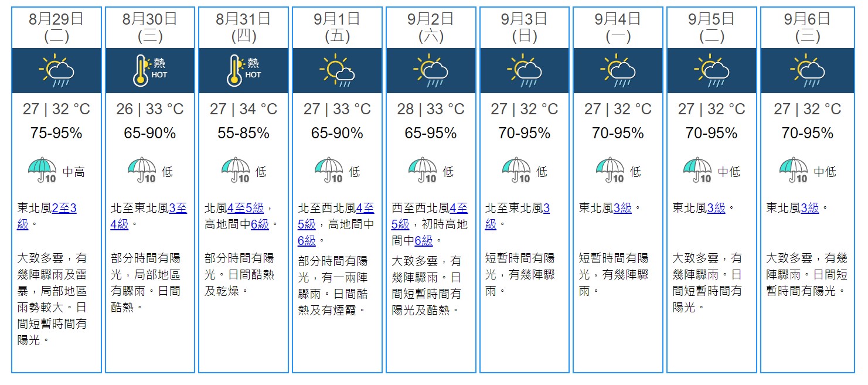
Task: Click the umbrella icon for September 4
Action: (x=610, y=171)
